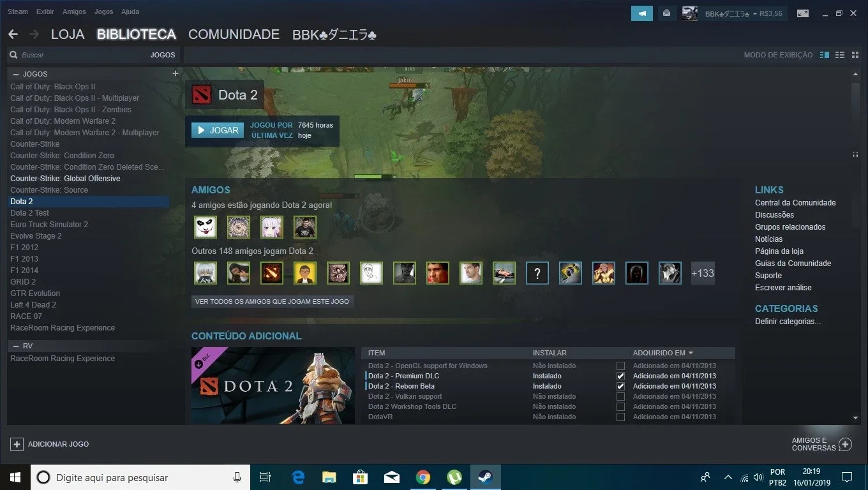Click the Windows taskbar search box
The width and height of the screenshot is (868, 490).
[x=140, y=477]
